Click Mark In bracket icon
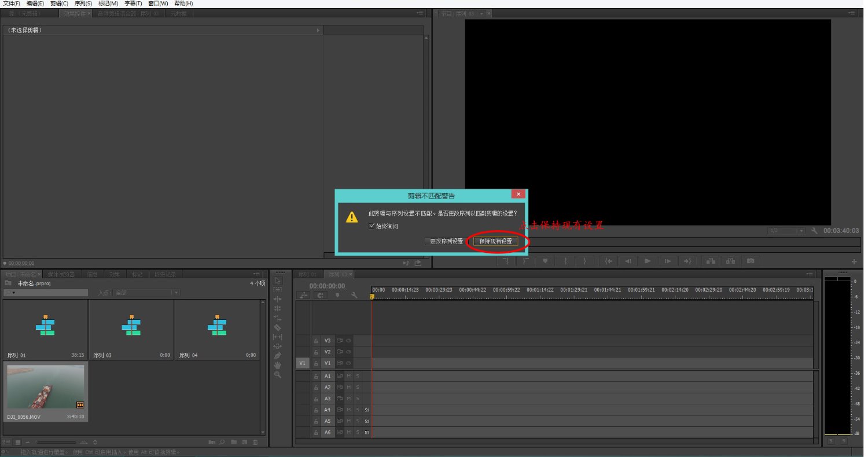The width and height of the screenshot is (868, 457). point(566,261)
